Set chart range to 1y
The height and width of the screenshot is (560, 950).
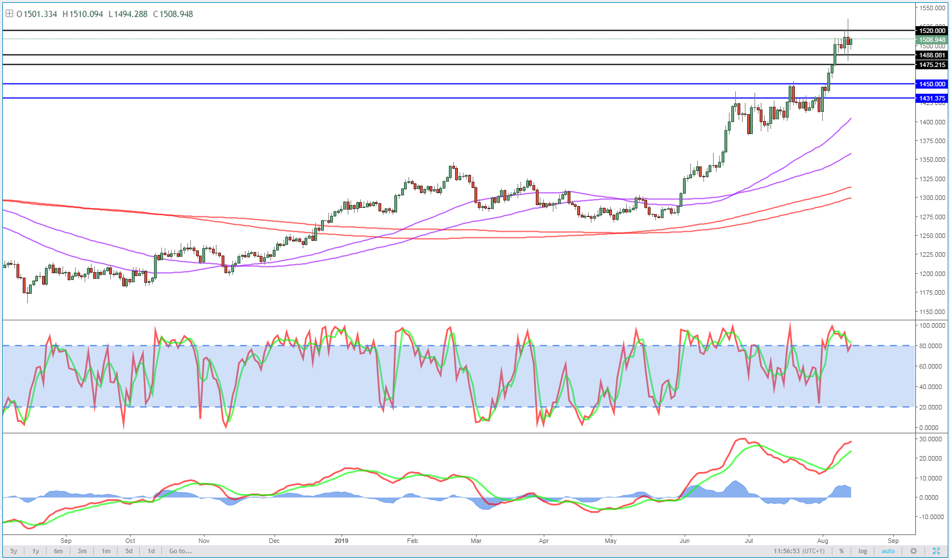pos(36,551)
